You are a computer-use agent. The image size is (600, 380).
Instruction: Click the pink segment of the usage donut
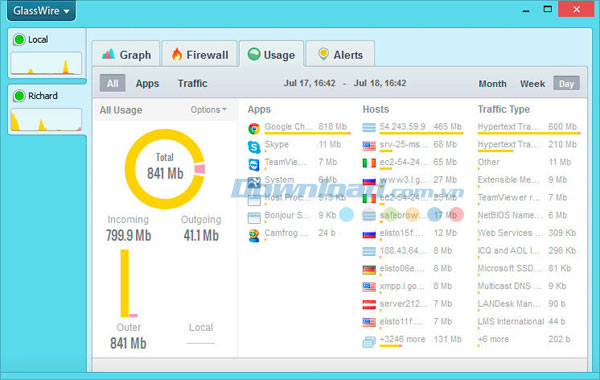click(x=199, y=169)
